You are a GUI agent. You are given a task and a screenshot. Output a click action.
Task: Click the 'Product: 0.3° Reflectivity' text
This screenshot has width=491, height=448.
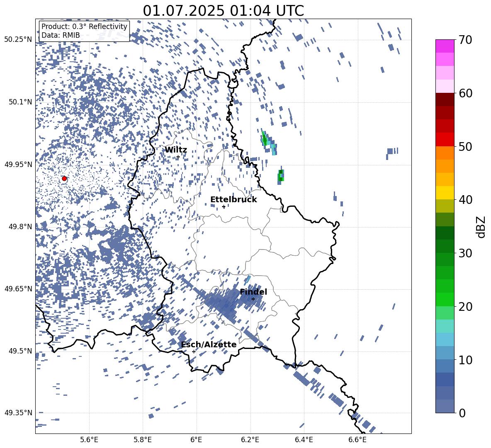84,27
